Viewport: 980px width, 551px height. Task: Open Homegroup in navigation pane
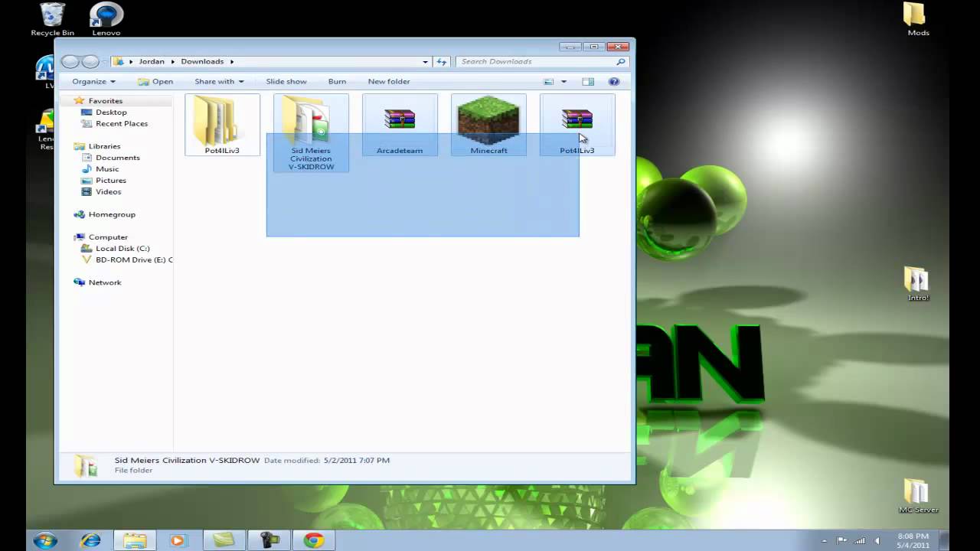click(x=112, y=215)
